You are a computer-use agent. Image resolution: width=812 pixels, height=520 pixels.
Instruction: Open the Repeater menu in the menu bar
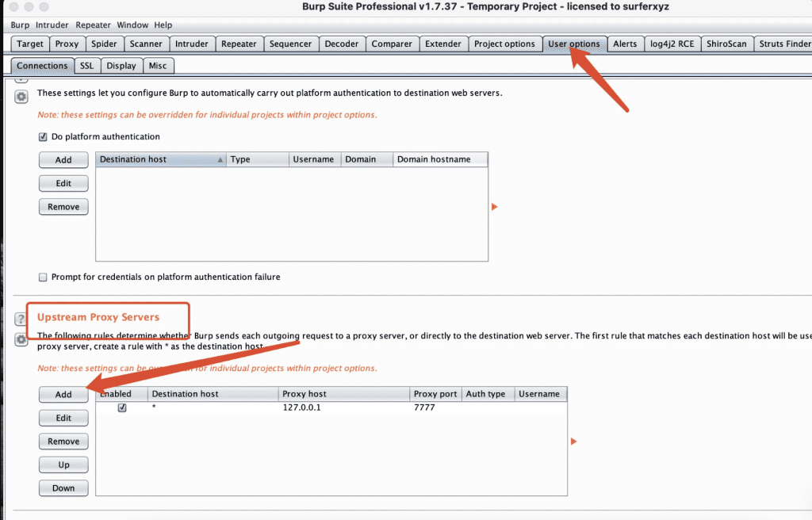pos(93,25)
